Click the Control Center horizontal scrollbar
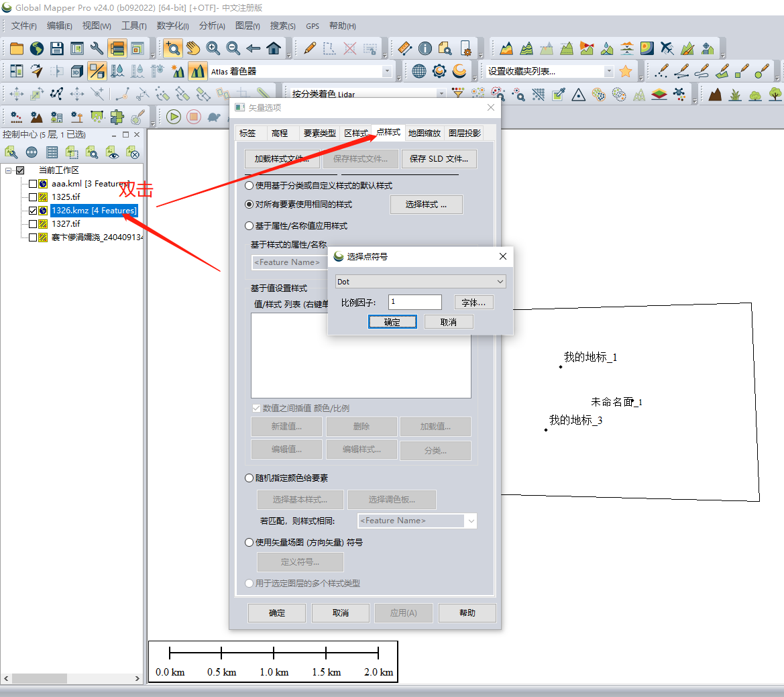 (x=72, y=678)
